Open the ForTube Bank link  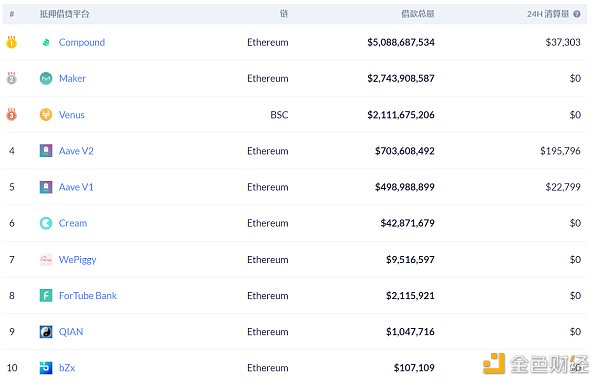point(88,296)
